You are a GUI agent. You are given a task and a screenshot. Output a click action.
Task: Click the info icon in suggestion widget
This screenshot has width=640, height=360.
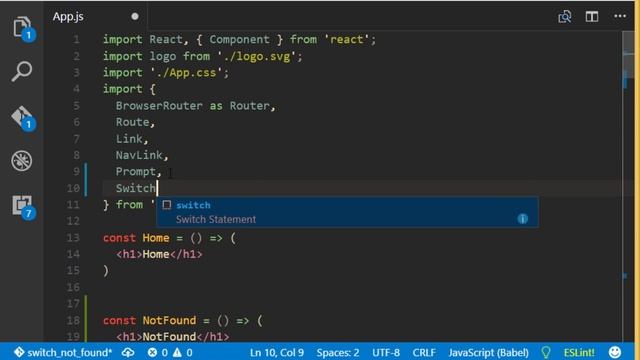522,219
